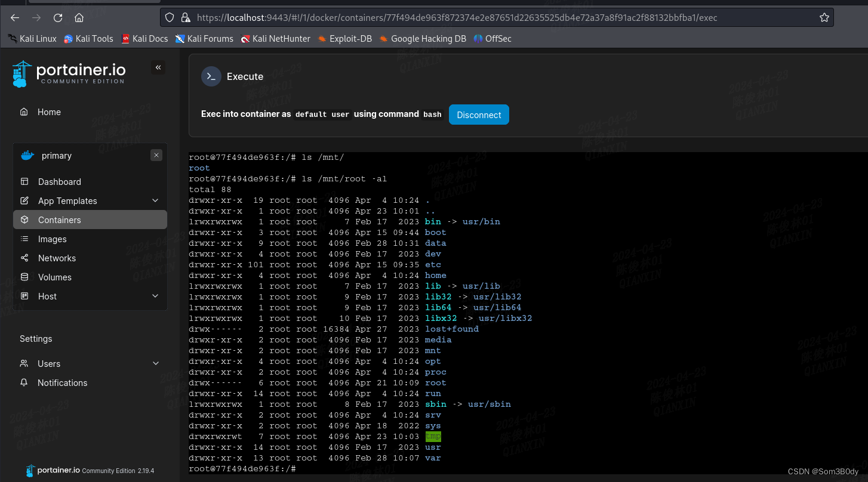
Task: Click the 'default user' label text
Action: click(x=322, y=115)
